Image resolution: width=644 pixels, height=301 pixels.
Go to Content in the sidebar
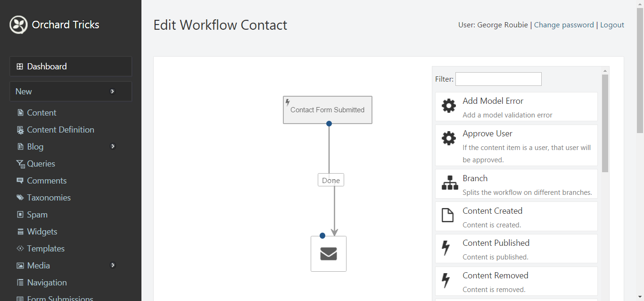coord(41,113)
